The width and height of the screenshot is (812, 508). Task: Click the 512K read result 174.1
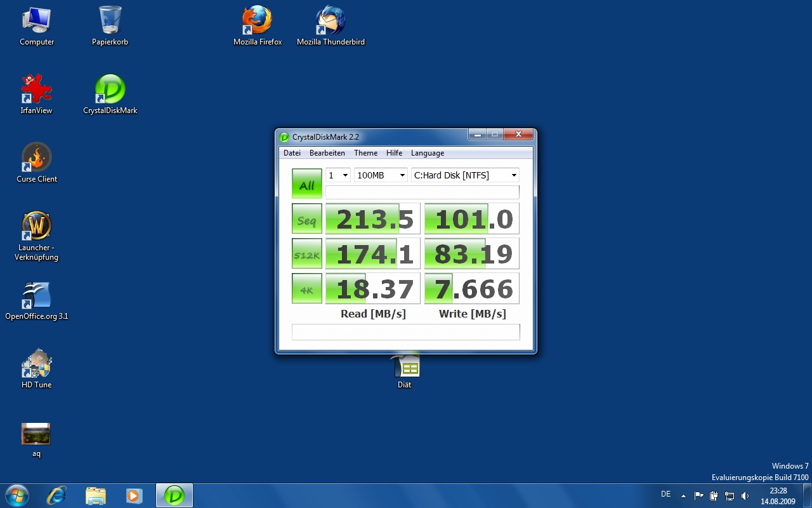[373, 253]
